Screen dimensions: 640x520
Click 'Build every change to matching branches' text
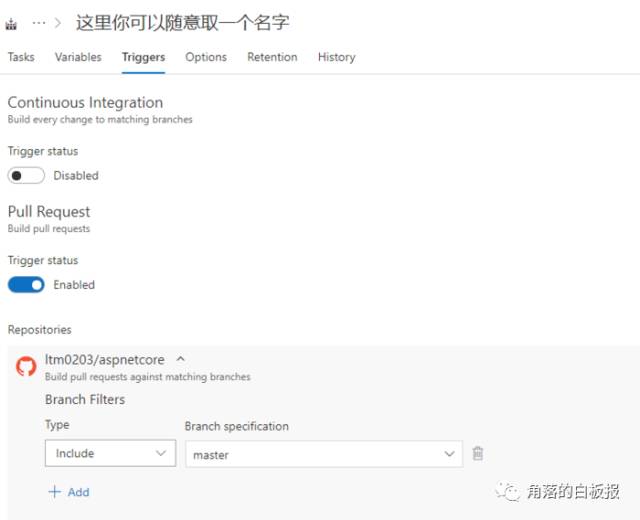coord(100,120)
